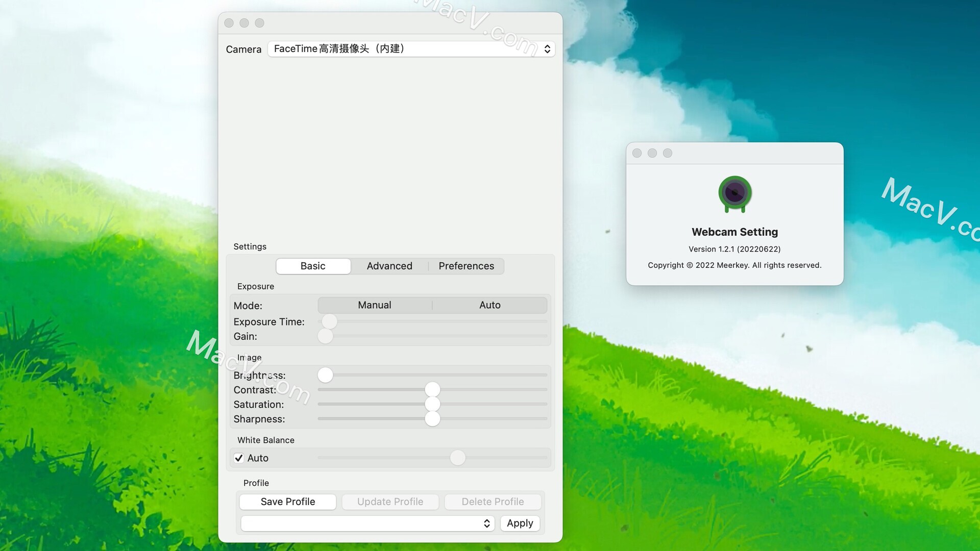The image size is (980, 551).
Task: Drag the Contrast slider
Action: [431, 390]
